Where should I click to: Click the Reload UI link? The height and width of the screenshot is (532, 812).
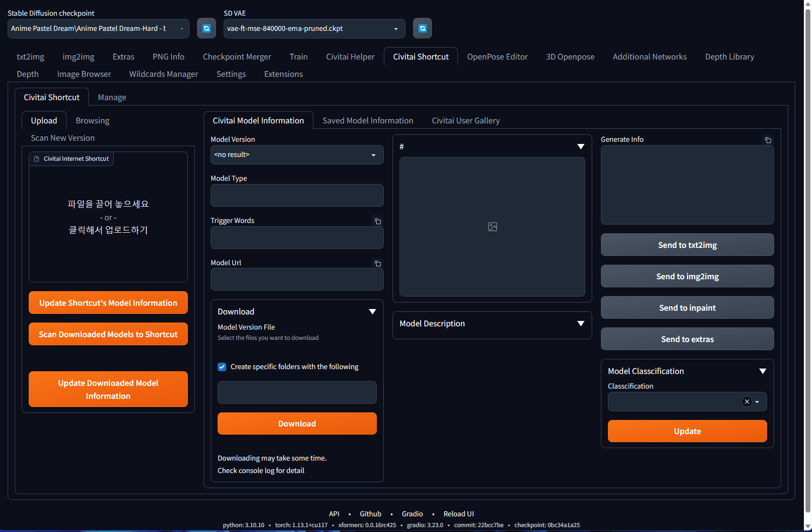pyautogui.click(x=459, y=514)
